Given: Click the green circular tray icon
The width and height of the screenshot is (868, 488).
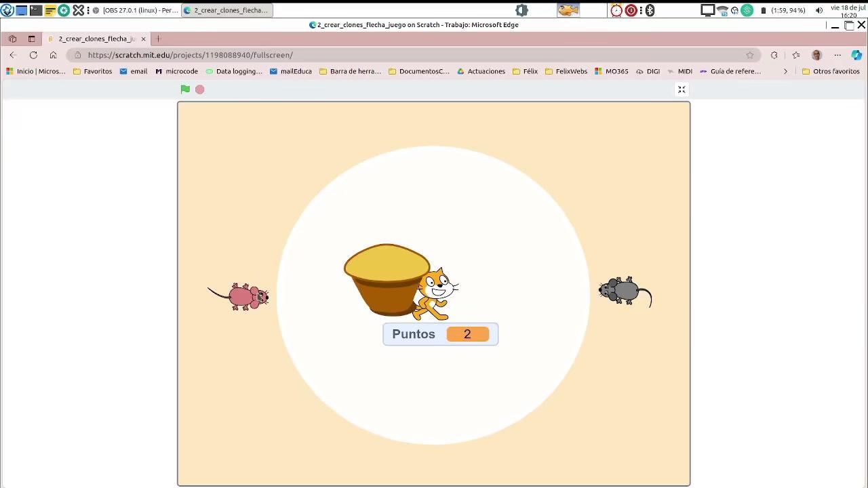Looking at the screenshot, I should pos(747,10).
